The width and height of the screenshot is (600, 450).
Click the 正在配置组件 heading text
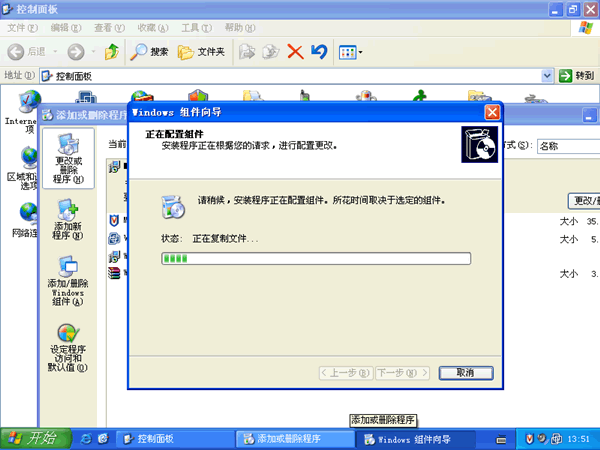[x=174, y=134]
